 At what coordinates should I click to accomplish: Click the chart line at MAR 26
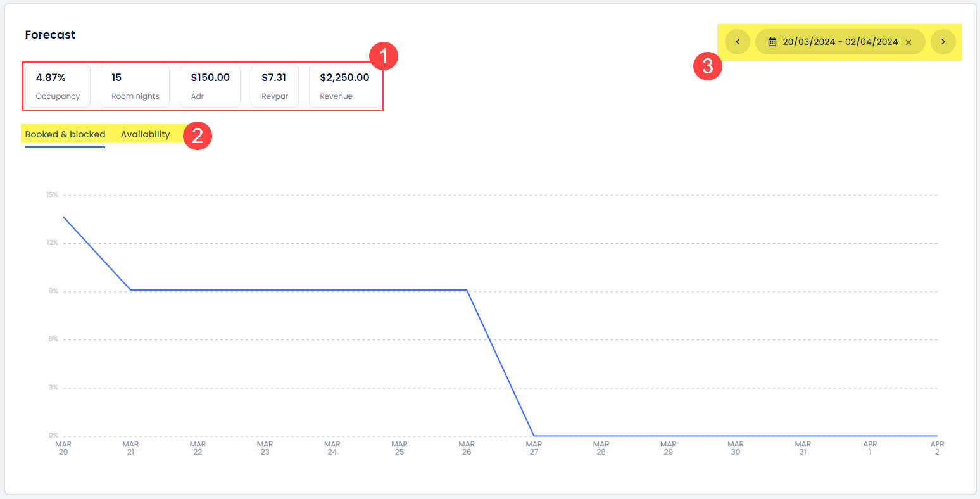[x=467, y=290]
